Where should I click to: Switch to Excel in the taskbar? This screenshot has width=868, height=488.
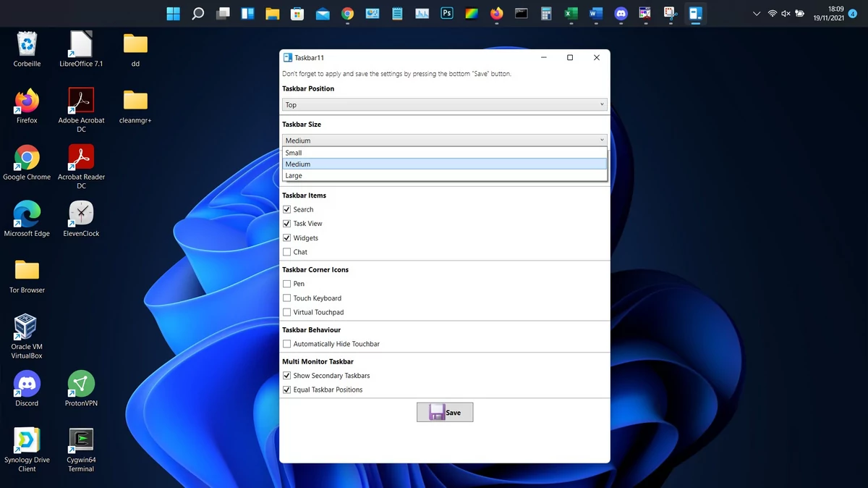click(x=571, y=13)
